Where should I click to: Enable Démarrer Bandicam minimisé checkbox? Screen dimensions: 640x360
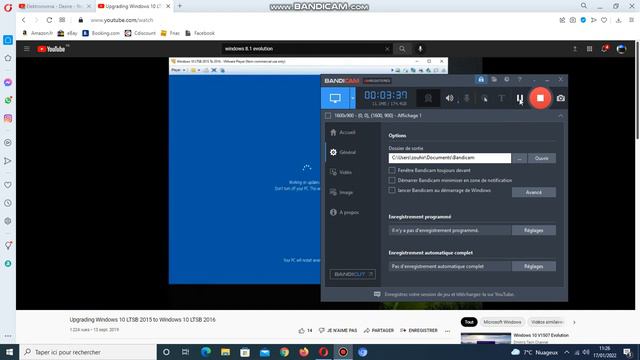[392, 180]
